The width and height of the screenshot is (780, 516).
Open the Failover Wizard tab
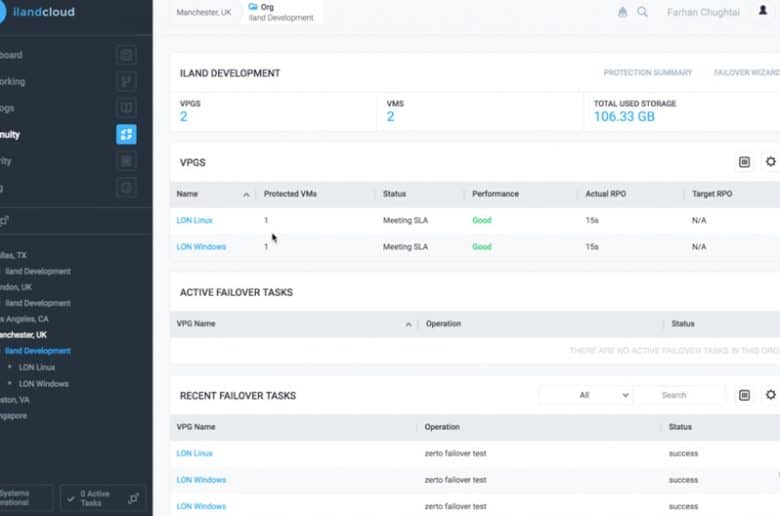click(x=747, y=73)
